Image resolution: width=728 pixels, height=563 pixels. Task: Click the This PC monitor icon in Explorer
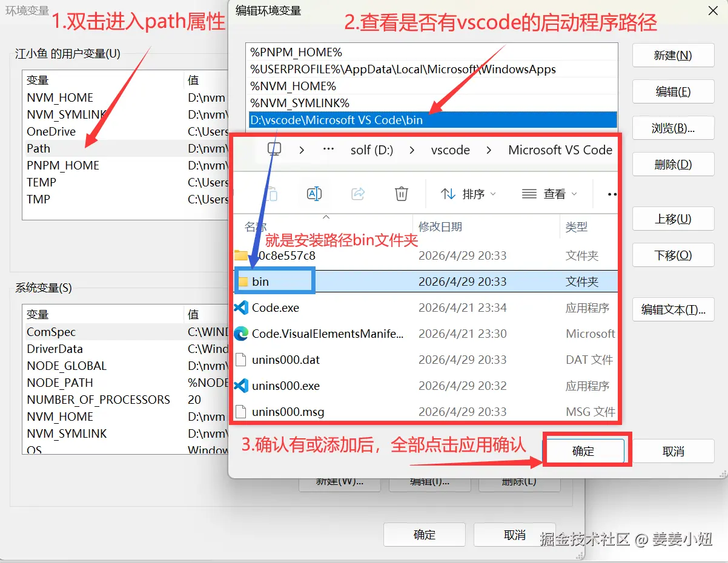[274, 150]
